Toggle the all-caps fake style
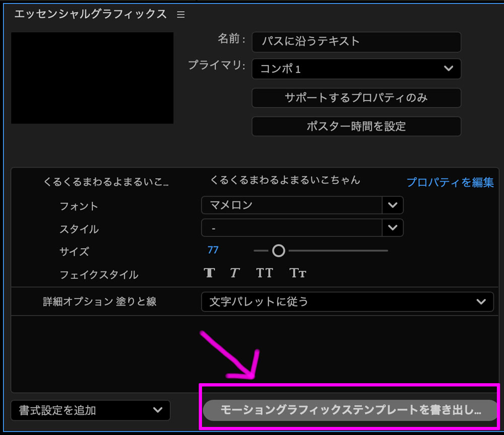The image size is (504, 435). click(264, 273)
